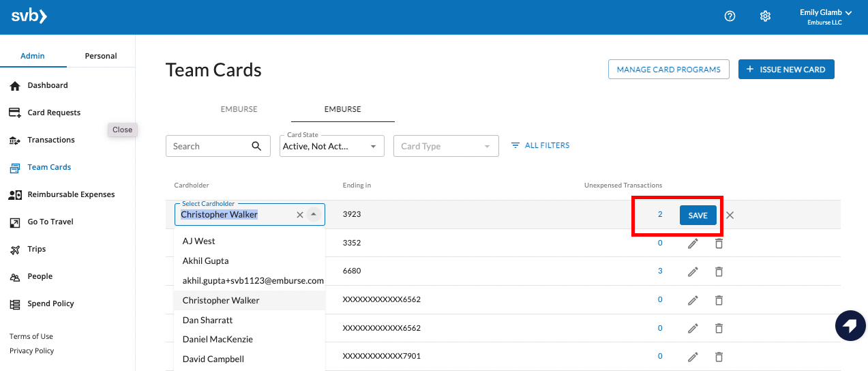
Task: Open Spend Policy
Action: tap(50, 303)
